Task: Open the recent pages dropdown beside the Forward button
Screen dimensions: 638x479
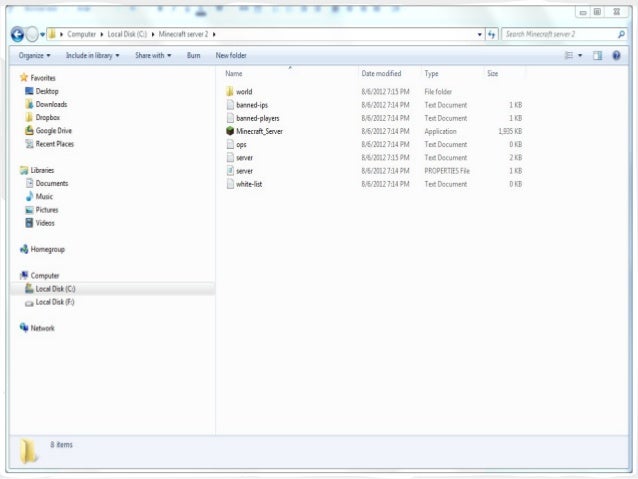Action: 42,35
